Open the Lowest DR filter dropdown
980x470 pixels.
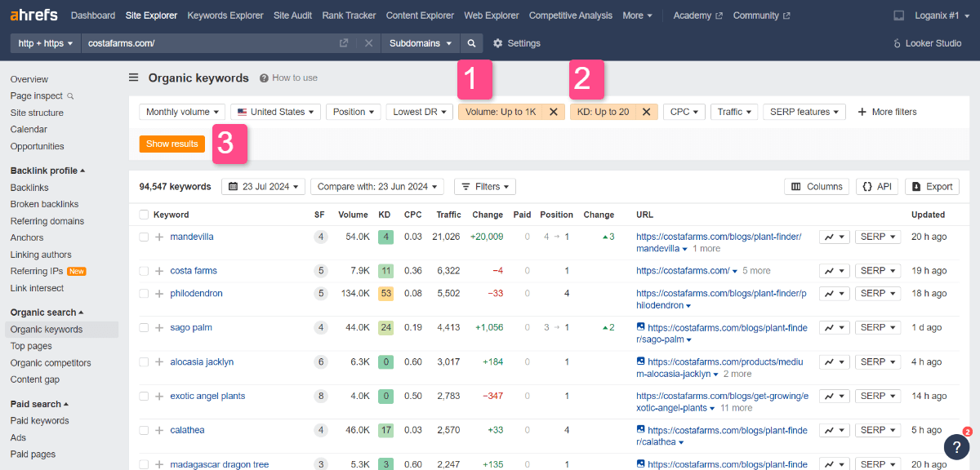pyautogui.click(x=419, y=112)
